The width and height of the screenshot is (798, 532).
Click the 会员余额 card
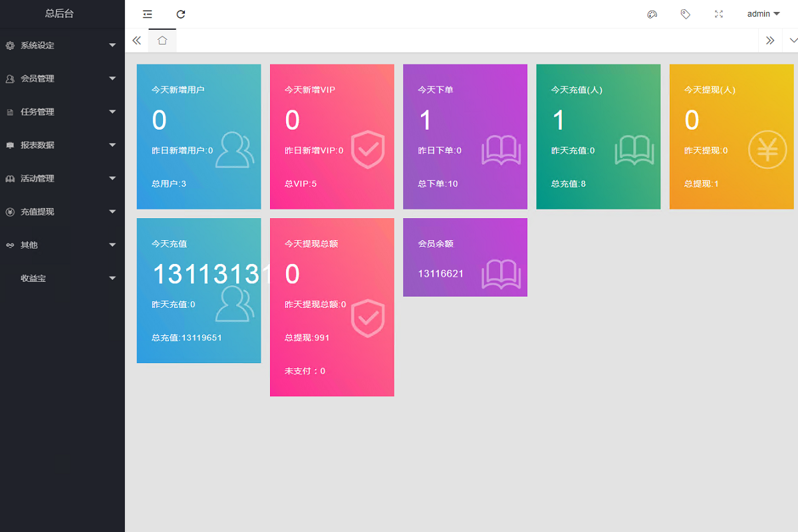(x=465, y=257)
